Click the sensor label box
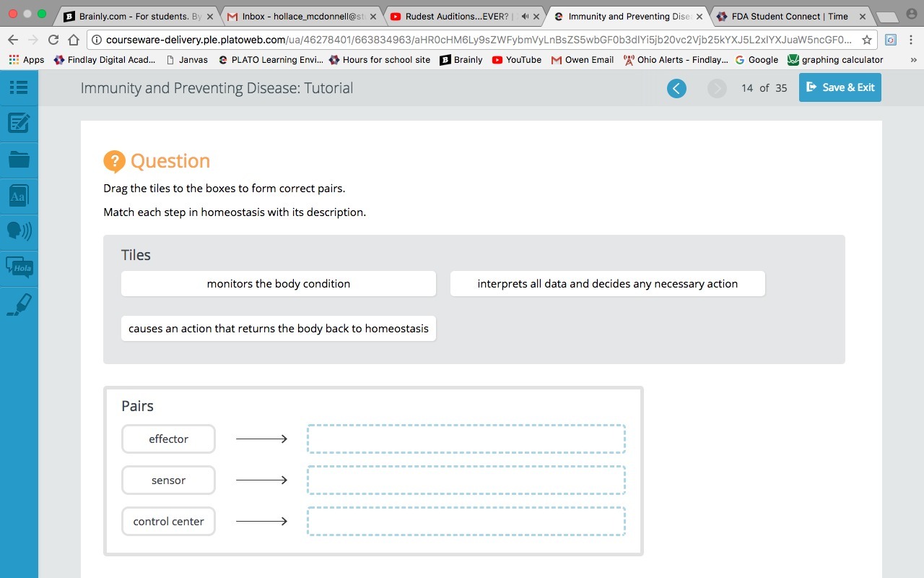 pyautogui.click(x=168, y=480)
